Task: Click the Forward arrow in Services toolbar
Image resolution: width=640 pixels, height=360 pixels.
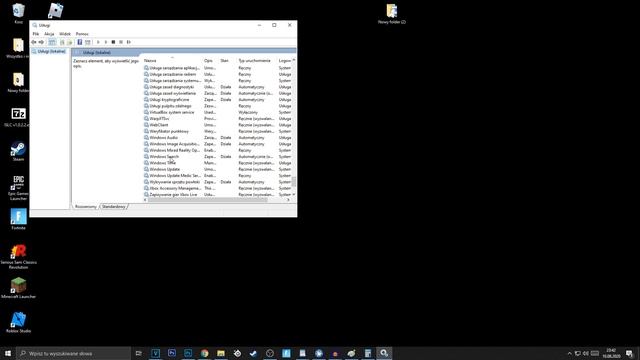Action: (x=41, y=42)
